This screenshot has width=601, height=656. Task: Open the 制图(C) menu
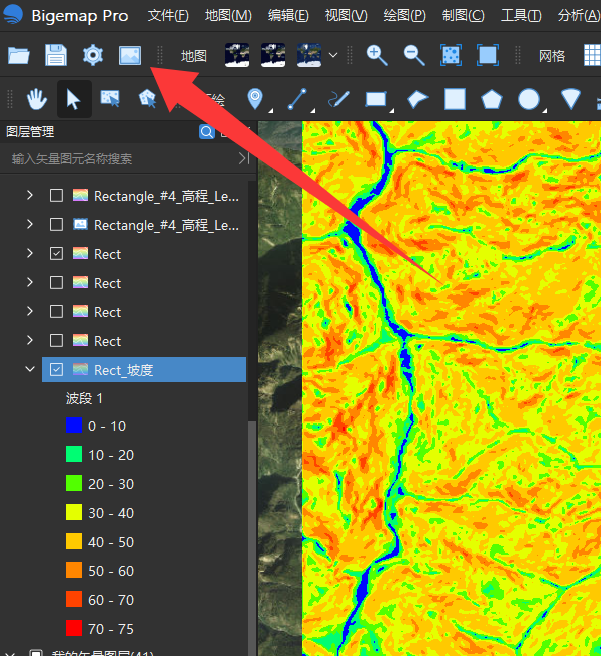click(x=463, y=16)
